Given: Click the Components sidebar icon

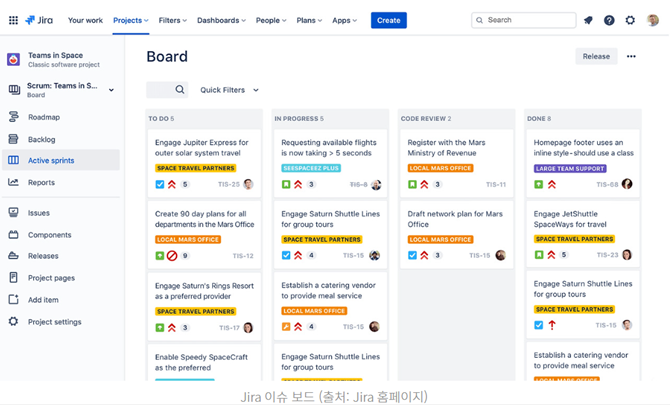Looking at the screenshot, I should [13, 235].
